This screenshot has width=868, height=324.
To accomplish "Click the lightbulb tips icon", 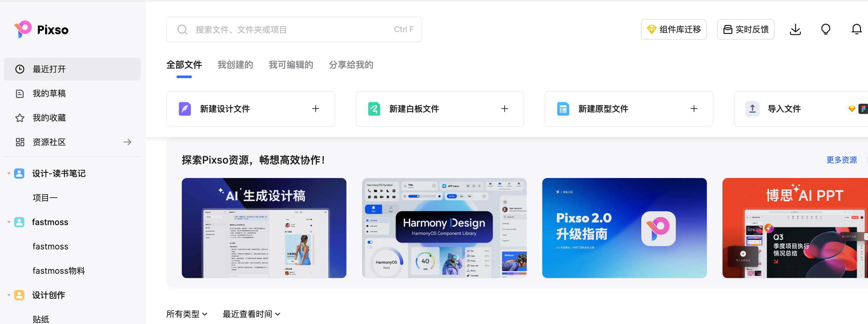I will [x=825, y=30].
